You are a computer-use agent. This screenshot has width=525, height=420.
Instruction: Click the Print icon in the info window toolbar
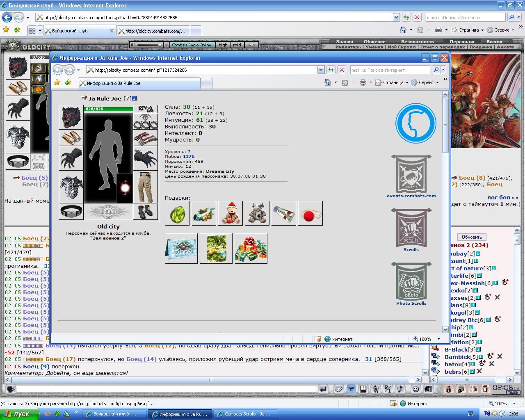pyautogui.click(x=363, y=82)
